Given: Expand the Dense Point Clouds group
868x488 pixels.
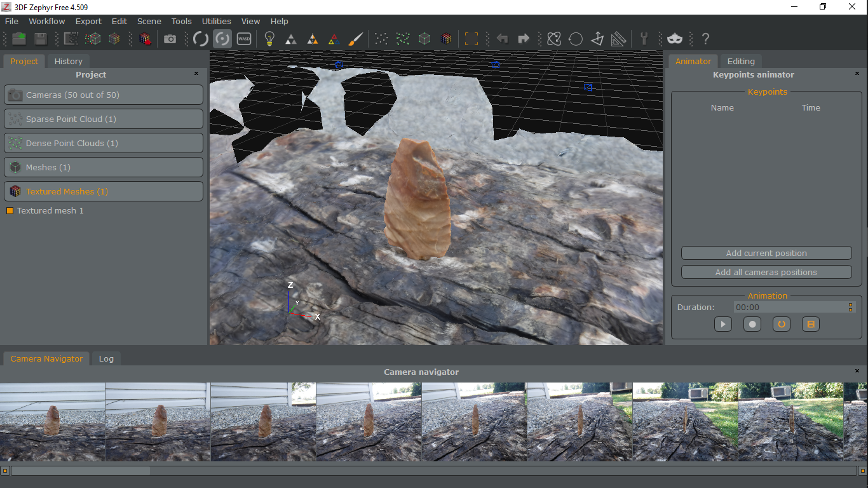Looking at the screenshot, I should point(103,143).
